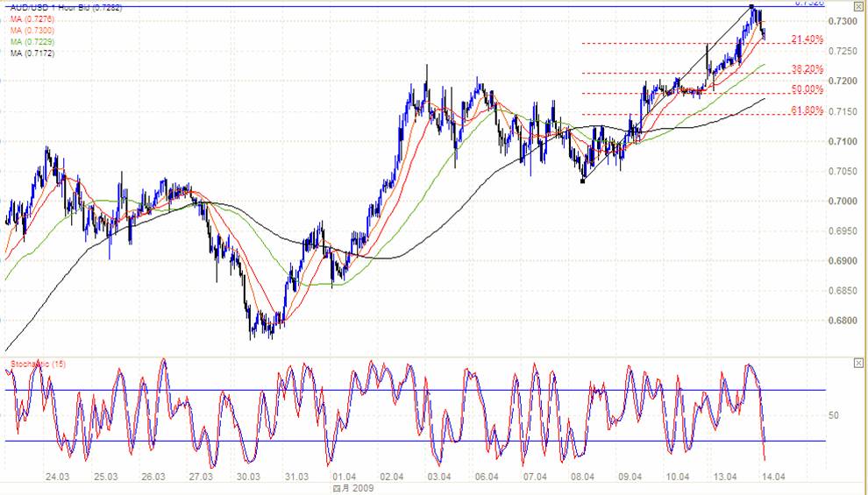Image resolution: width=868 pixels, height=495 pixels.
Task: Click the trendline handle at the chart high
Action: point(751,7)
